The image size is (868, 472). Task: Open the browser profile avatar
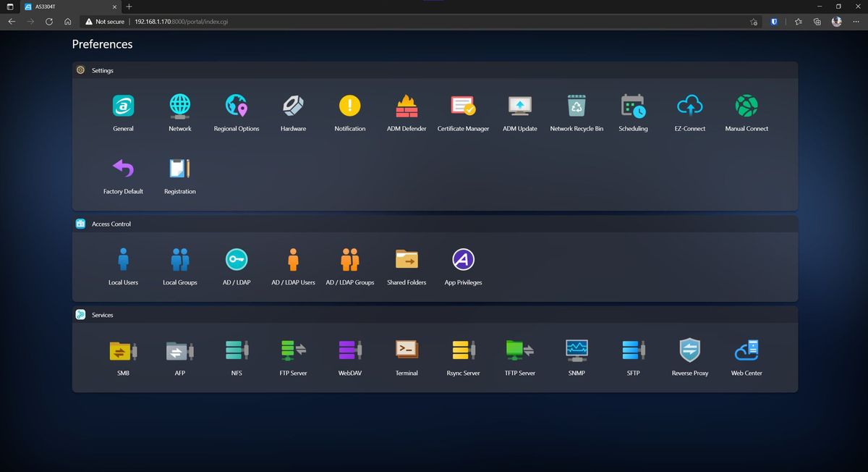(837, 22)
